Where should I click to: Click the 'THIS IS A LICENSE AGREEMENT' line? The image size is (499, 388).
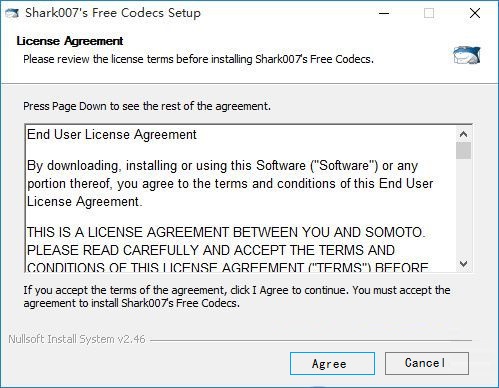click(x=226, y=232)
